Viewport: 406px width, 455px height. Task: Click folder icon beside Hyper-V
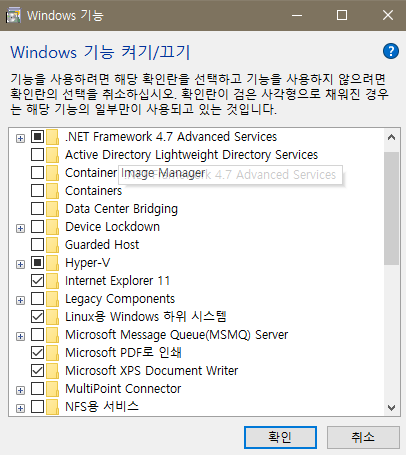point(53,263)
